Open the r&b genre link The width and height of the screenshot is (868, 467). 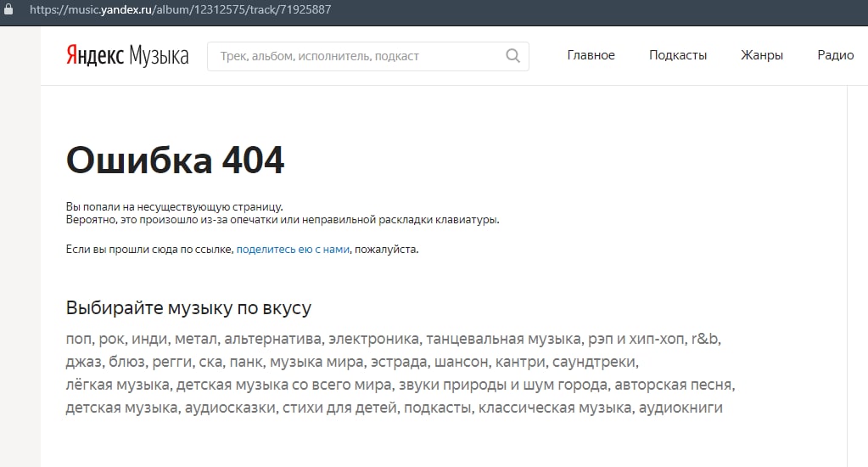[704, 339]
